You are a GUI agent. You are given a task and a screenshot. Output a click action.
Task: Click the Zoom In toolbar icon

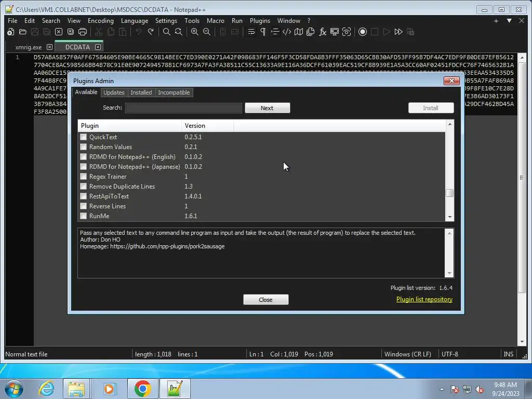(x=195, y=32)
